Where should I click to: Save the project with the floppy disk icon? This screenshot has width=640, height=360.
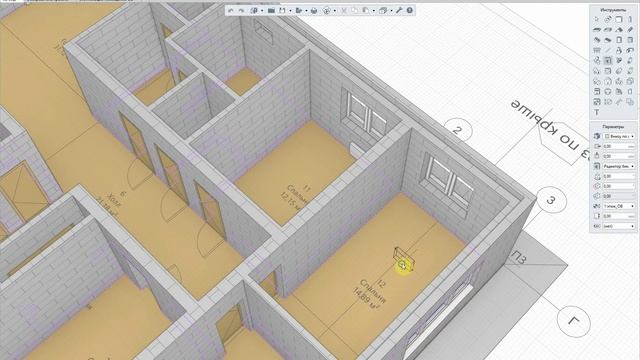tap(282, 11)
